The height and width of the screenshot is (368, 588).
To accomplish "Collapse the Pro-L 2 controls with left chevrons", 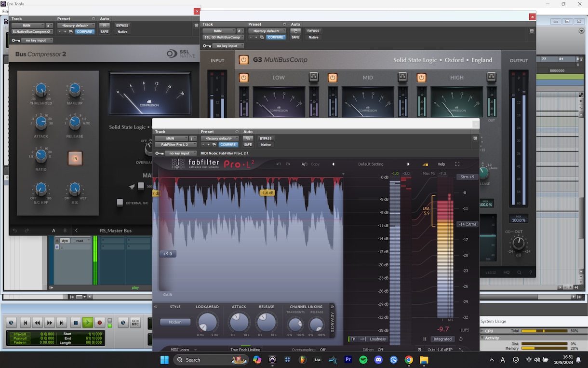I will [156, 307].
